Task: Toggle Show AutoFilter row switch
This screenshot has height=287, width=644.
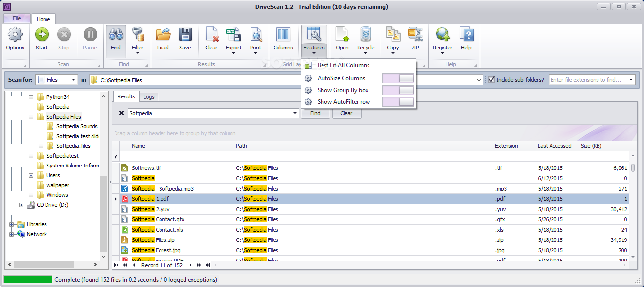Action: 398,102
